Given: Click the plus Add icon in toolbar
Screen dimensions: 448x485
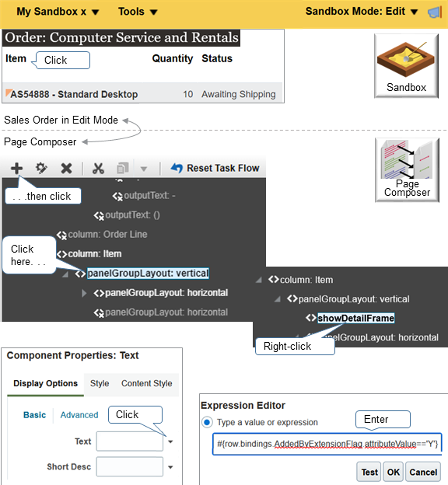Looking at the screenshot, I should [16, 168].
